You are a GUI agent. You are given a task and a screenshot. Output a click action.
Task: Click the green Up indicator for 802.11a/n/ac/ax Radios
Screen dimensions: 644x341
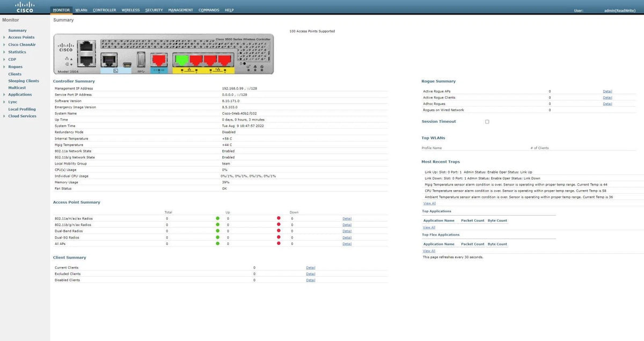click(218, 218)
